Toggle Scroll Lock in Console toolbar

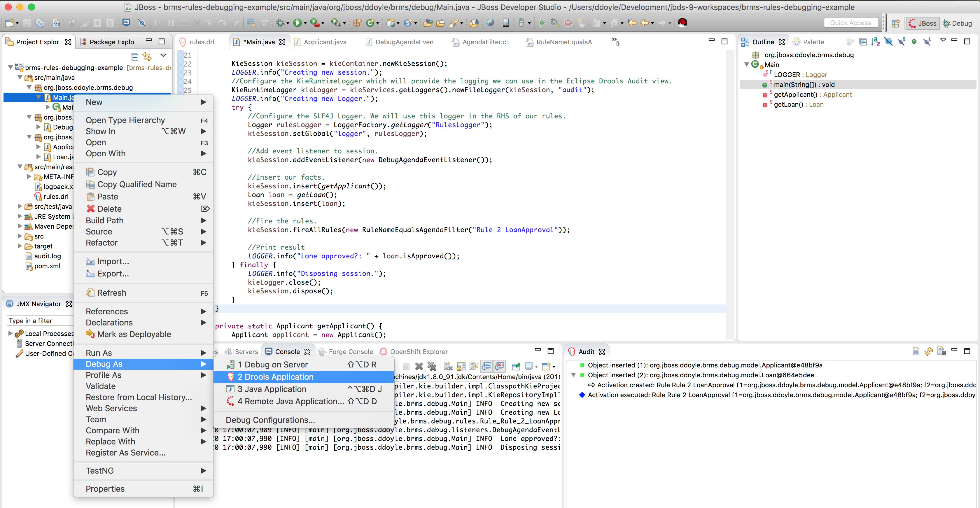pyautogui.click(x=461, y=366)
